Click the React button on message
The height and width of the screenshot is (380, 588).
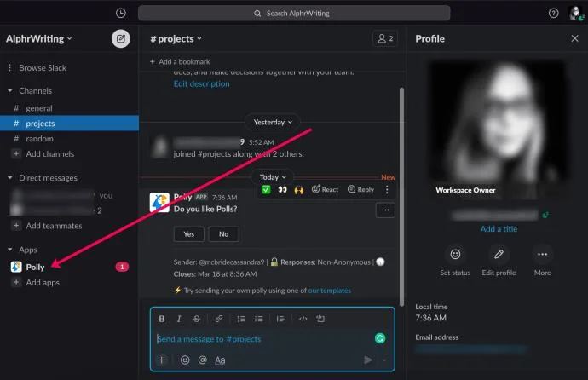click(x=325, y=190)
